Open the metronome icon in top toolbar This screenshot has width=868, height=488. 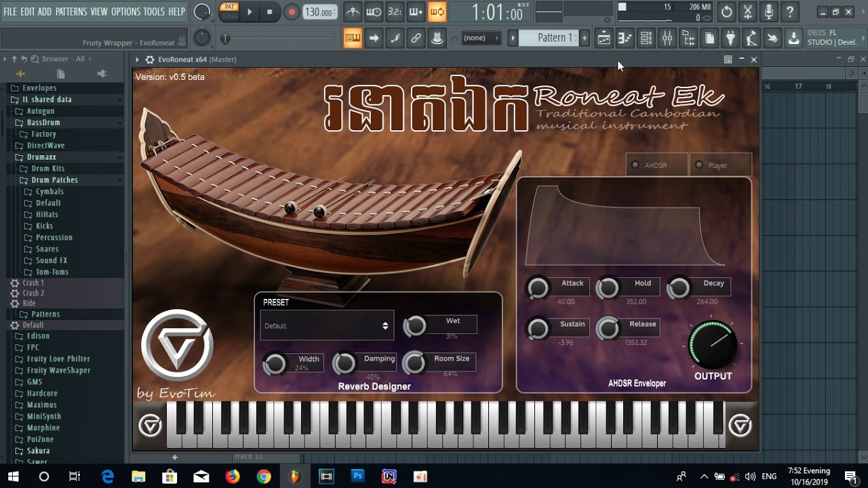coord(353,12)
